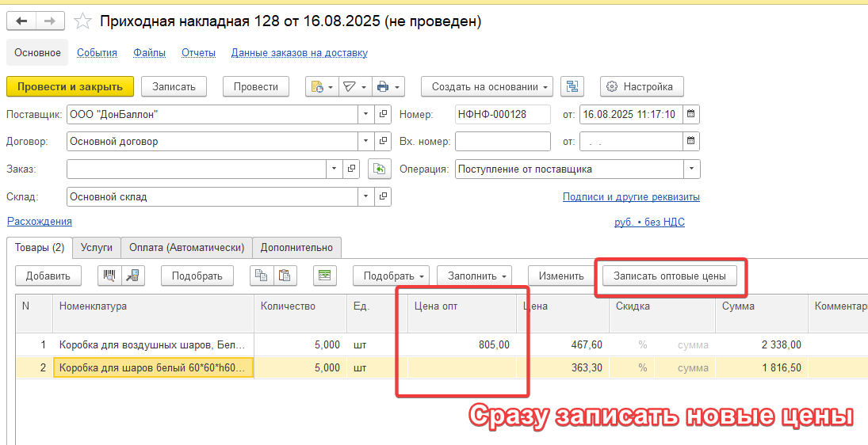Add document to favorites with star icon

[x=82, y=21]
